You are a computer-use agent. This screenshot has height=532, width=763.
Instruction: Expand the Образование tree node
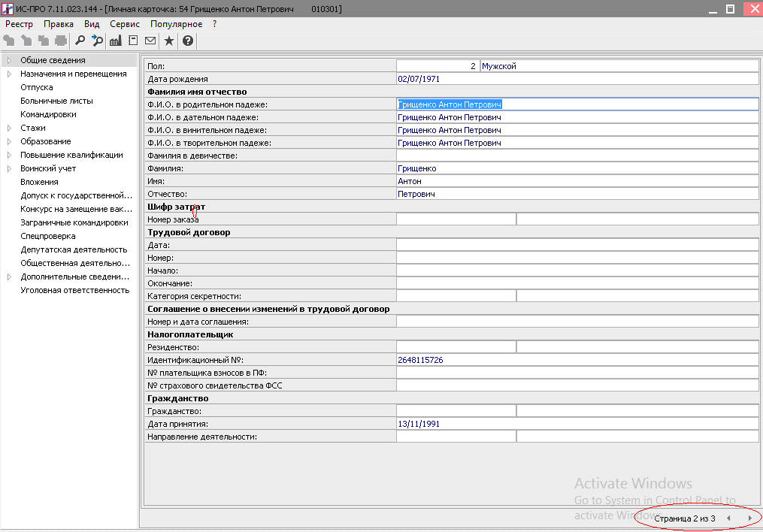click(x=9, y=141)
